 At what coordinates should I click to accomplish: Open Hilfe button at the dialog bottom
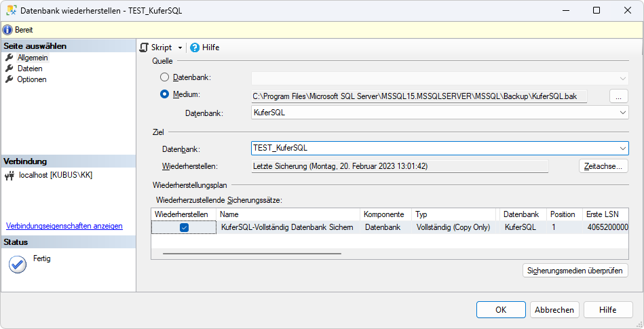[608, 310]
